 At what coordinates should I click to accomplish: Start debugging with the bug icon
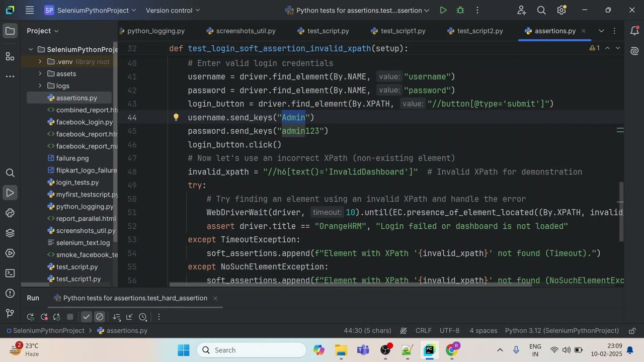[460, 10]
